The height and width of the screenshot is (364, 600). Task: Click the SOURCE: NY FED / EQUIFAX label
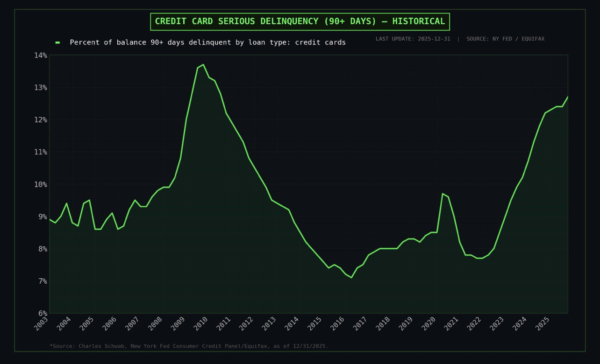click(x=505, y=39)
